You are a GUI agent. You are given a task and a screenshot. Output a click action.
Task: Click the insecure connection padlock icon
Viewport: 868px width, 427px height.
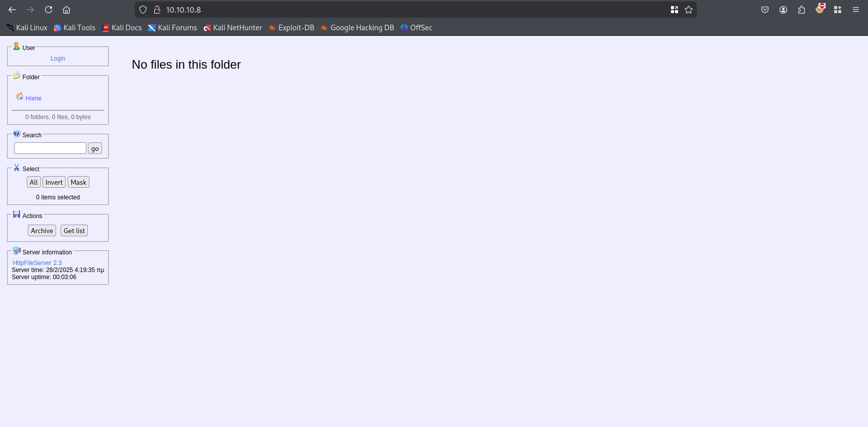point(157,10)
